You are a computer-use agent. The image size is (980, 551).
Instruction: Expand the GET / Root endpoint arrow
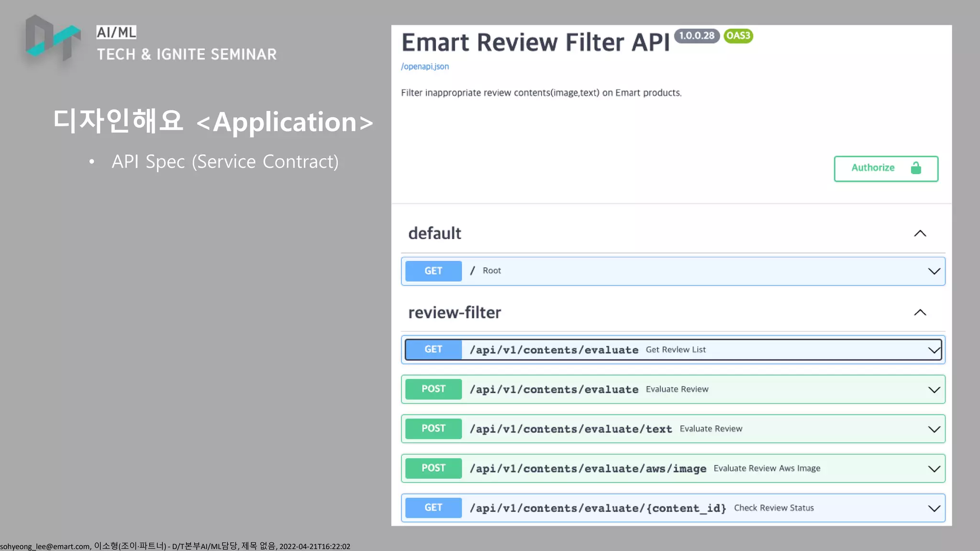click(x=934, y=271)
